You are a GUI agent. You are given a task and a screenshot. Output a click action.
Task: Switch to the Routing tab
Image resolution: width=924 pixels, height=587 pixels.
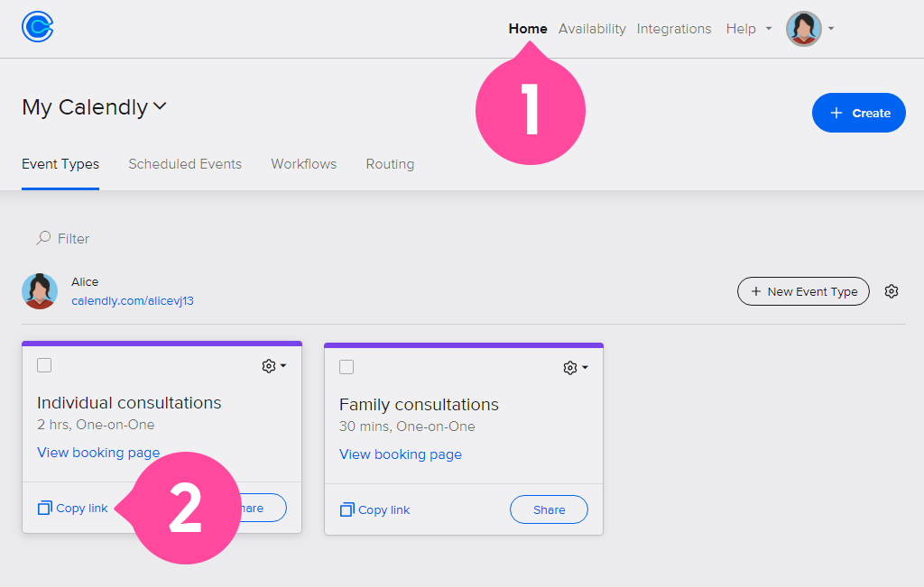click(390, 164)
